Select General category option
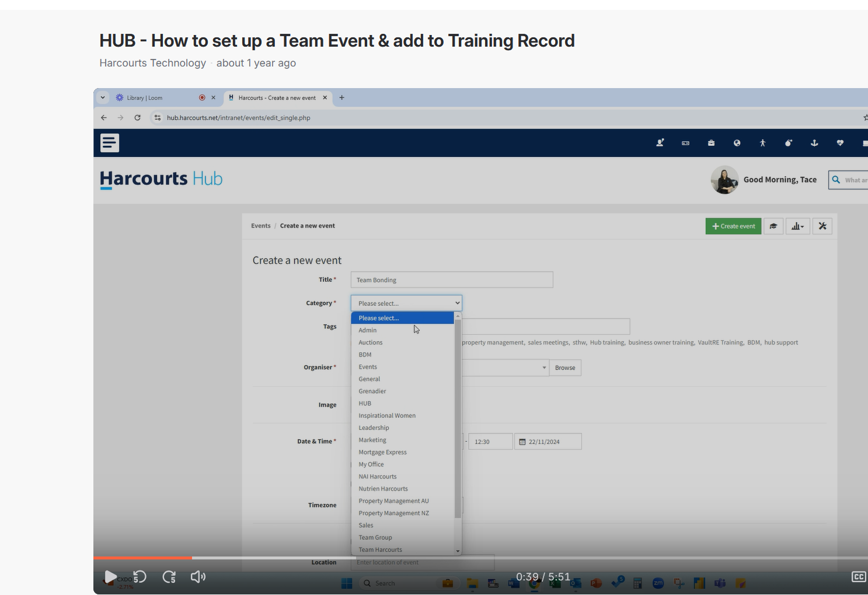 [x=402, y=379]
